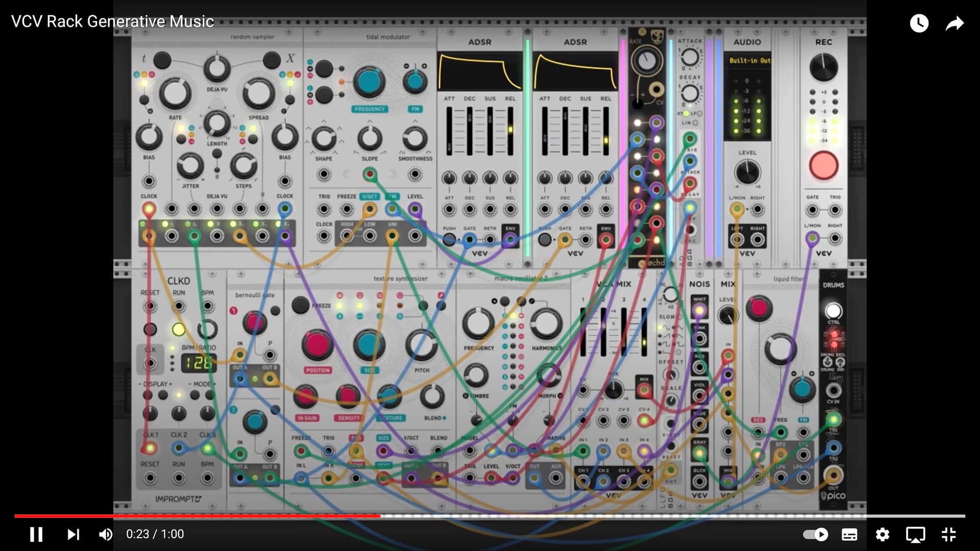Open the VCV Rack Generative Music title link
The height and width of the screenshot is (551, 980).
pos(112,21)
